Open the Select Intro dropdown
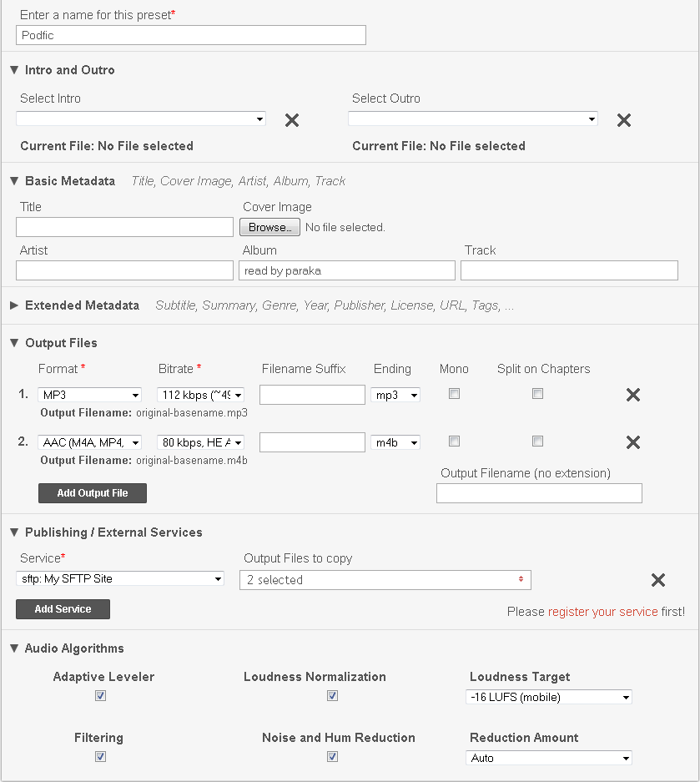The width and height of the screenshot is (700, 782). [x=141, y=119]
